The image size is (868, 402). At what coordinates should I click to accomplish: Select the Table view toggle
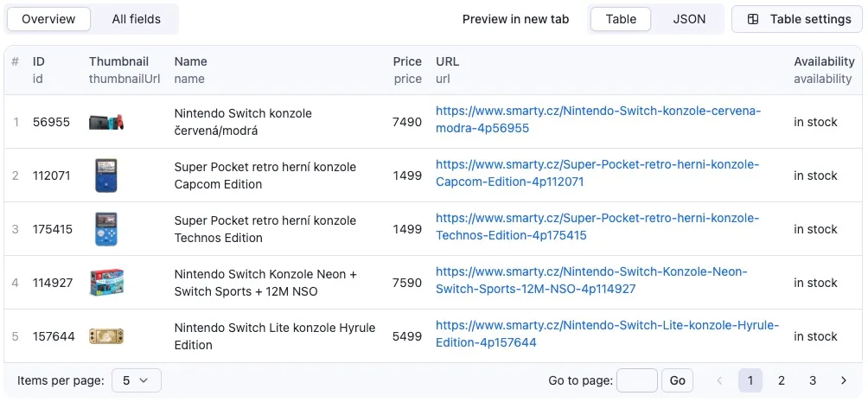coord(621,19)
